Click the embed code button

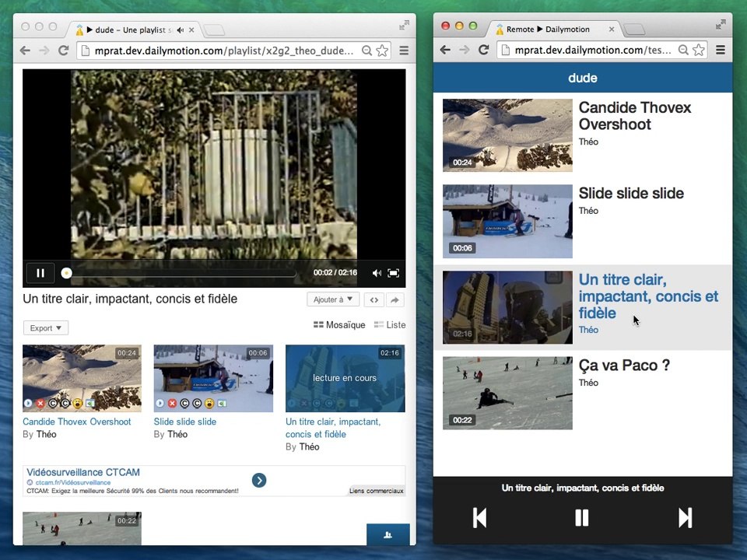[x=374, y=299]
